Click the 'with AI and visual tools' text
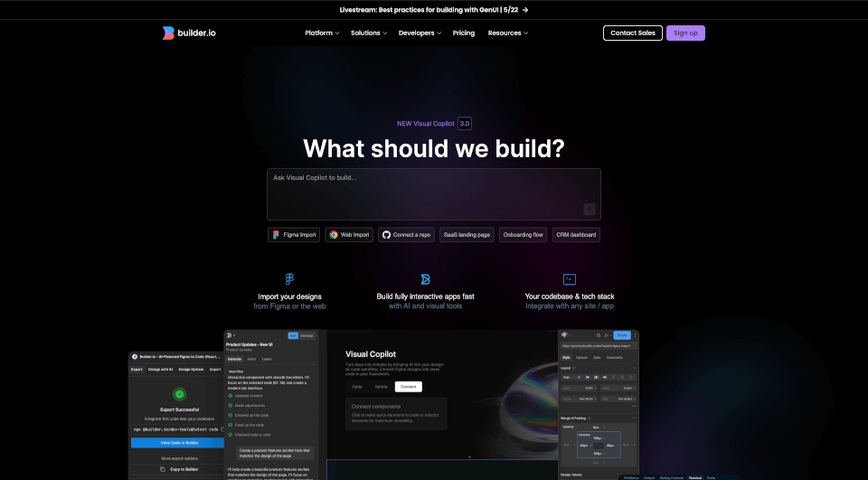The image size is (868, 480). [425, 306]
